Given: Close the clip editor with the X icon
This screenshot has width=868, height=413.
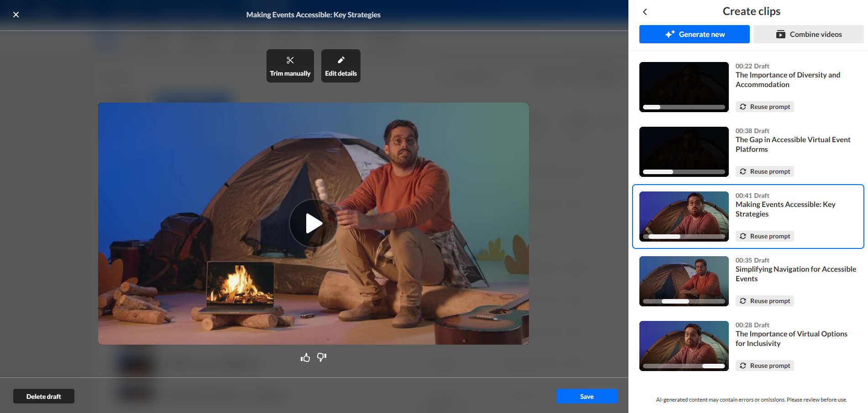Looking at the screenshot, I should click(16, 15).
